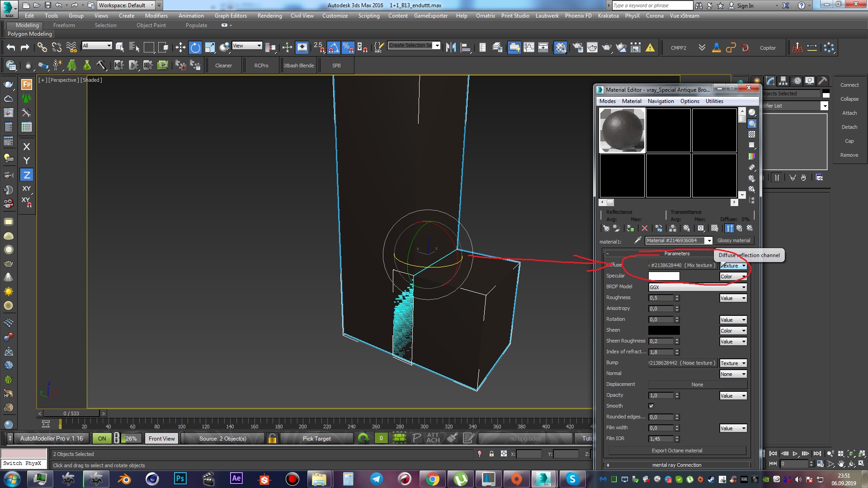Toggle AutoModeller ON button

[x=102, y=438]
